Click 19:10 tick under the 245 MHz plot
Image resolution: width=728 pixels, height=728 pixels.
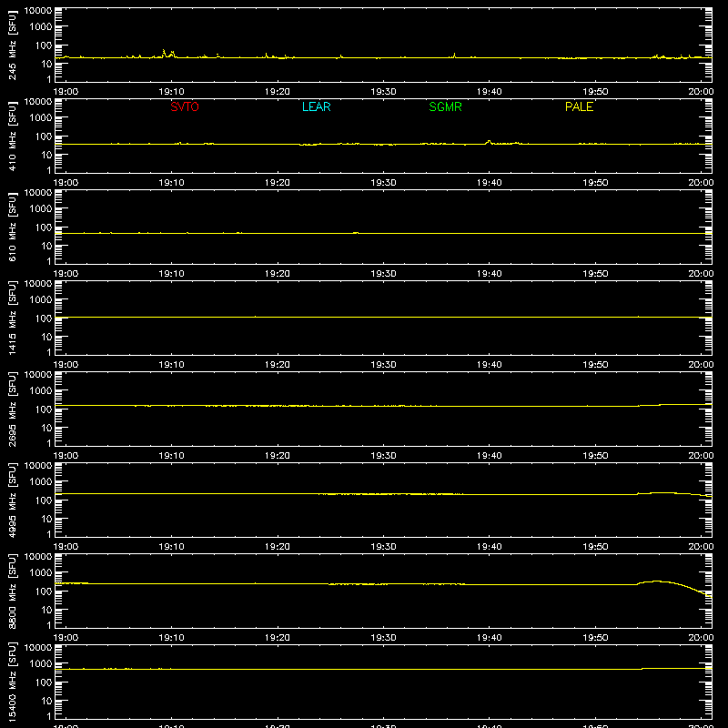click(172, 92)
